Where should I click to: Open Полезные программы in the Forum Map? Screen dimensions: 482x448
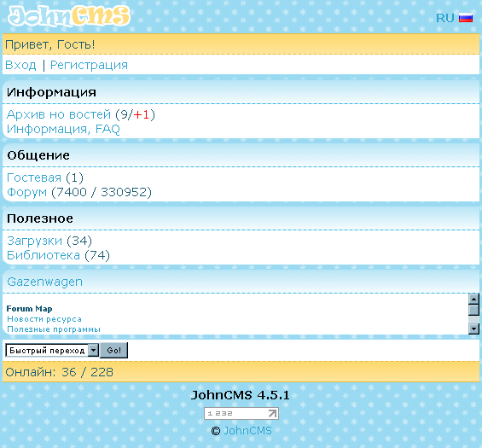click(54, 329)
